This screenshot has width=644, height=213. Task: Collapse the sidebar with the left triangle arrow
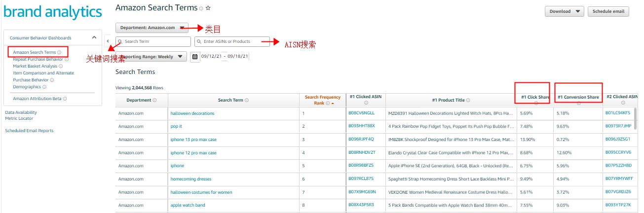[x=108, y=41]
